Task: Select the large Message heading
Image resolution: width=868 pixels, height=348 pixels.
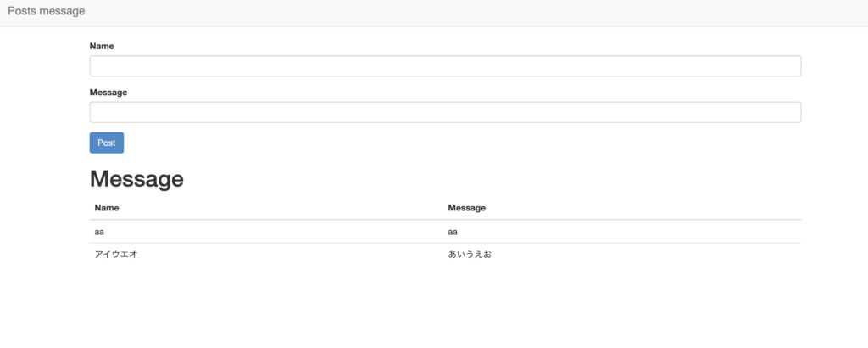Action: (x=136, y=178)
